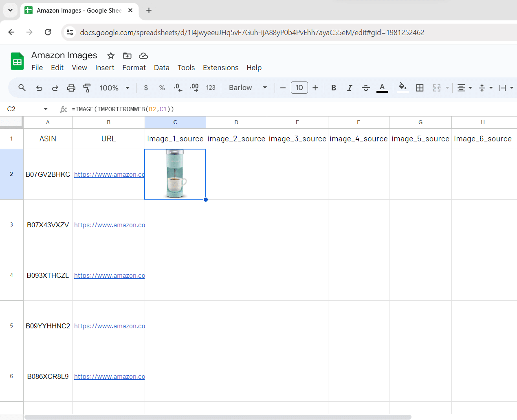Click the Format as currency icon
The image size is (517, 420).
click(146, 88)
